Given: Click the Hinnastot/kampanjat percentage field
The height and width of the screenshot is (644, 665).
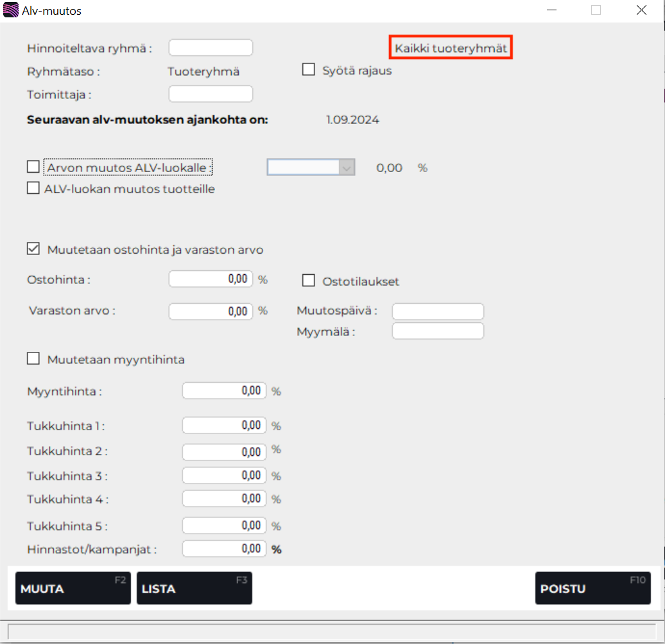Looking at the screenshot, I should [x=224, y=548].
